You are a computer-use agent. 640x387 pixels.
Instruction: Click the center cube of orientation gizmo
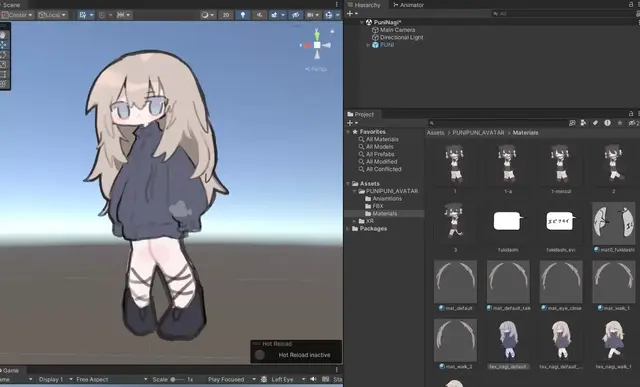(317, 45)
